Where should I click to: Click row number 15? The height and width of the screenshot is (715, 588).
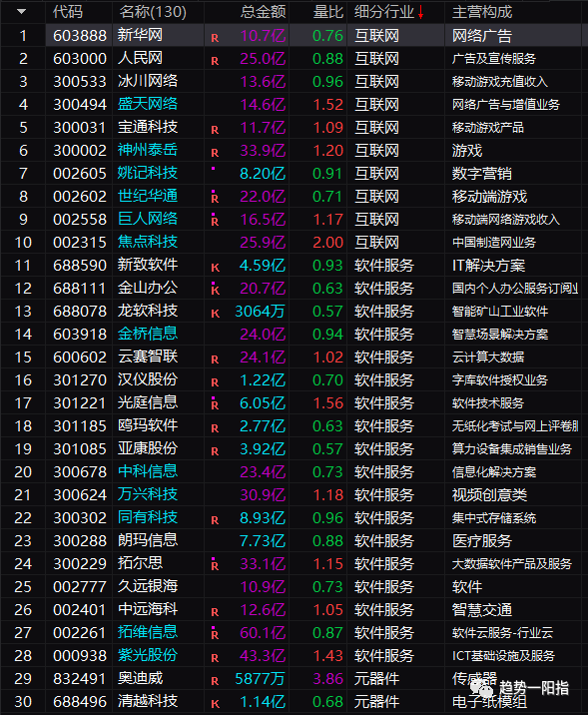point(23,357)
